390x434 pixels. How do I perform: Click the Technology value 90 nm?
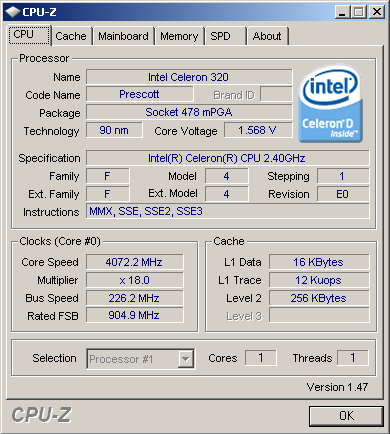click(x=114, y=130)
